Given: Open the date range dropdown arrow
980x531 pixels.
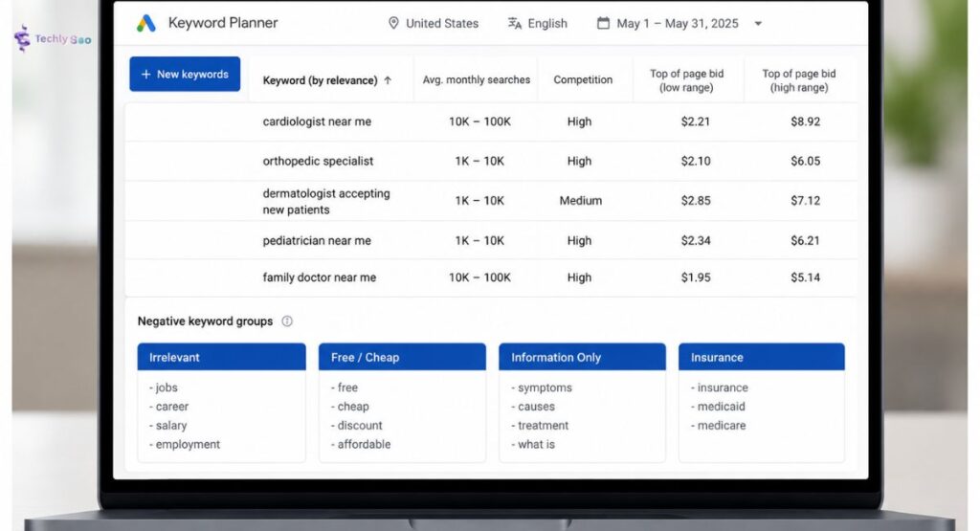Looking at the screenshot, I should (x=758, y=24).
